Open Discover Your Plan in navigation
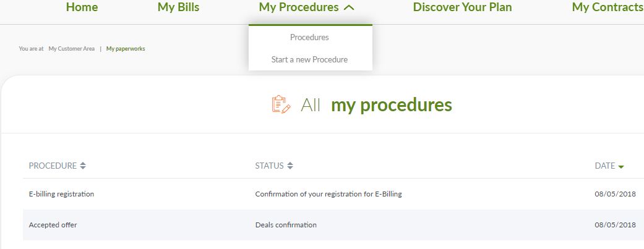The width and height of the screenshot is (644, 249). coord(462,7)
